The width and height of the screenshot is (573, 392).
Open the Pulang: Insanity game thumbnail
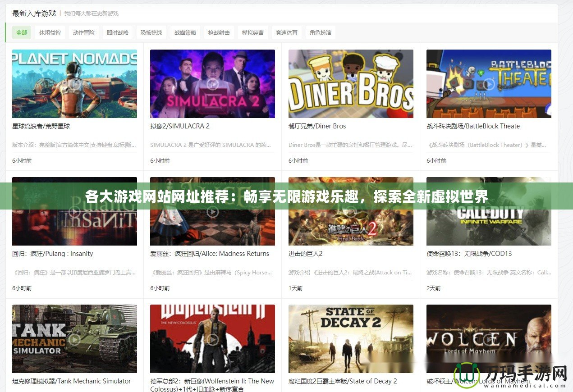point(74,211)
